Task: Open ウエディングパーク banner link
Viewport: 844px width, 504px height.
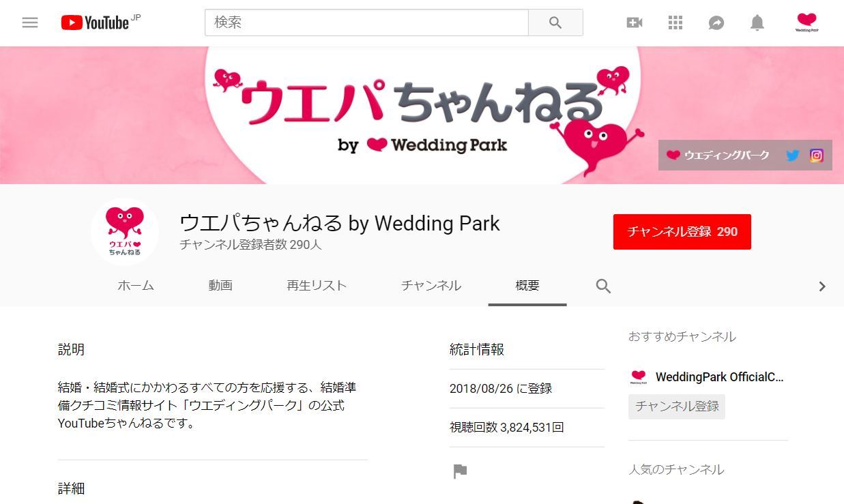Action: click(718, 155)
